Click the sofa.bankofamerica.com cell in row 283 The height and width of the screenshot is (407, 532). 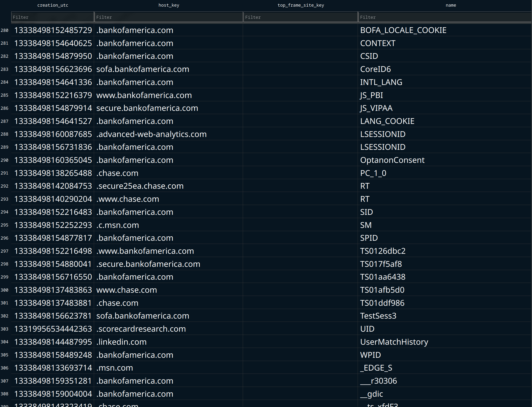(143, 69)
